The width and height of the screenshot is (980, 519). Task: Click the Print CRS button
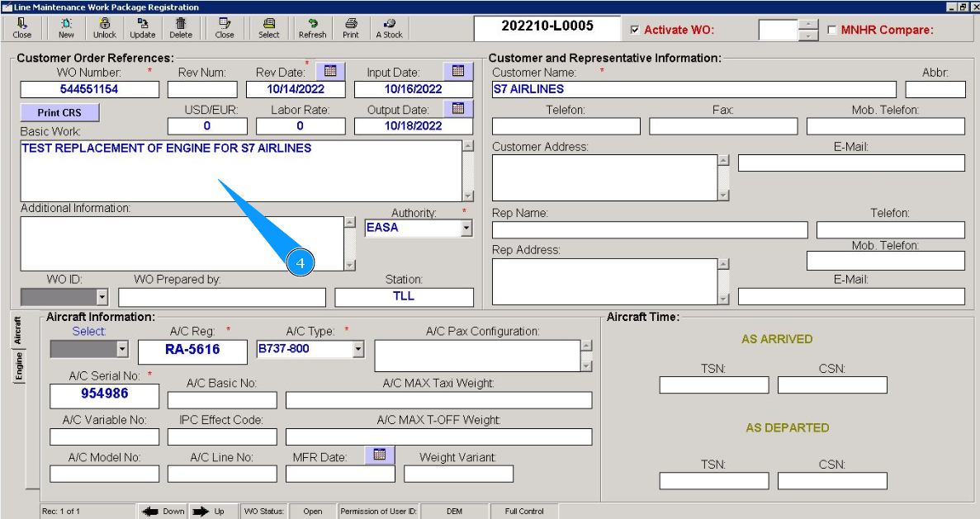tap(59, 112)
